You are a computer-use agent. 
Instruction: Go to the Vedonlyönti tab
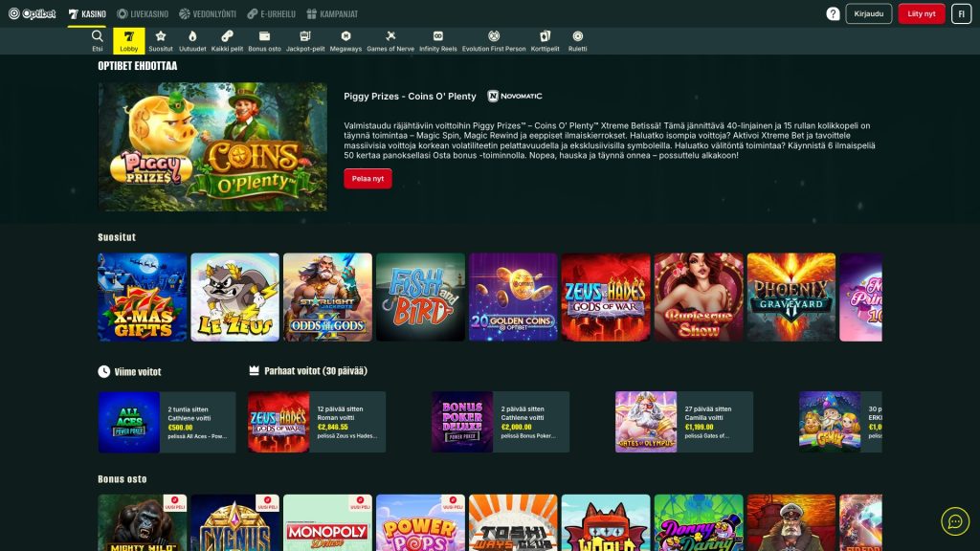208,13
